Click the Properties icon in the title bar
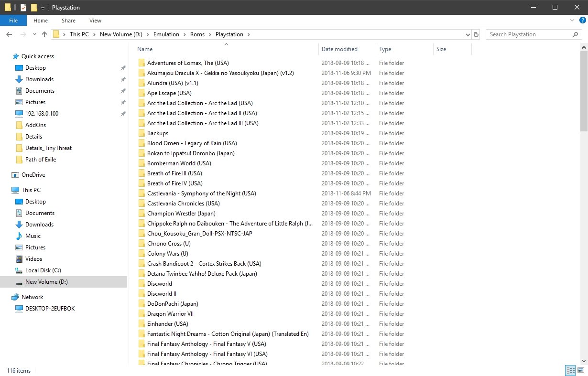Screen dimensions: 588x376 coord(23,8)
